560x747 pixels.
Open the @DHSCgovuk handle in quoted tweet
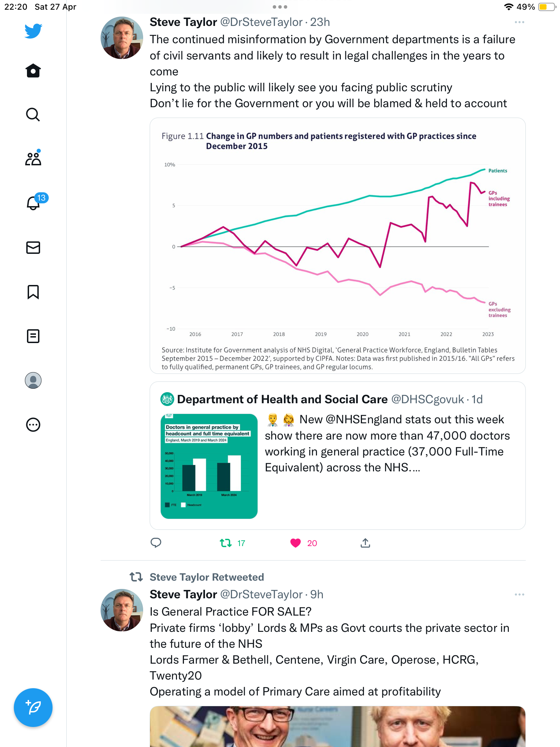[x=427, y=399]
